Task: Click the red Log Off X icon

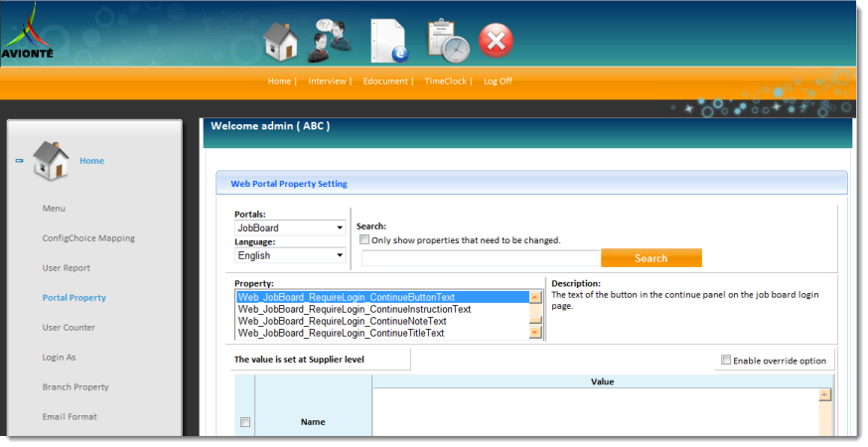Action: tap(496, 41)
